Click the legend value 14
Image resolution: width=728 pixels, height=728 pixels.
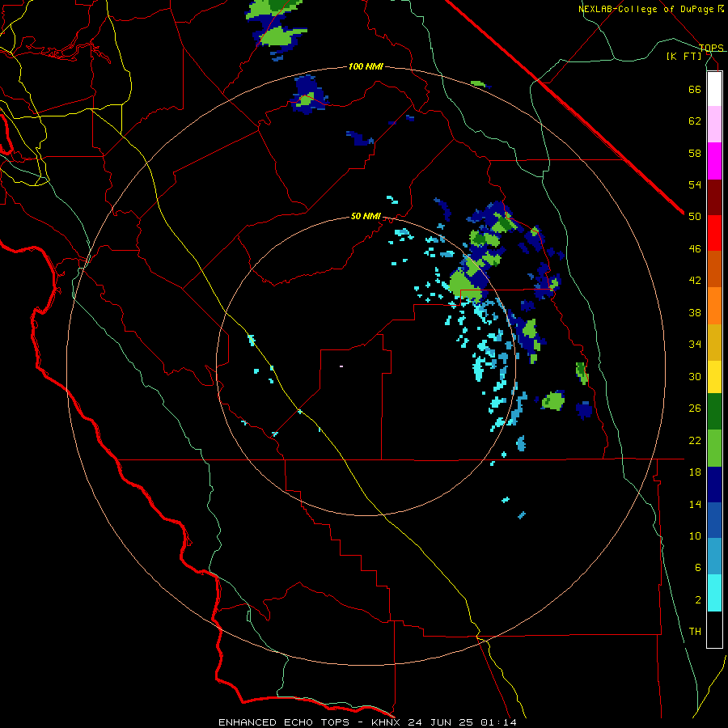695,504
